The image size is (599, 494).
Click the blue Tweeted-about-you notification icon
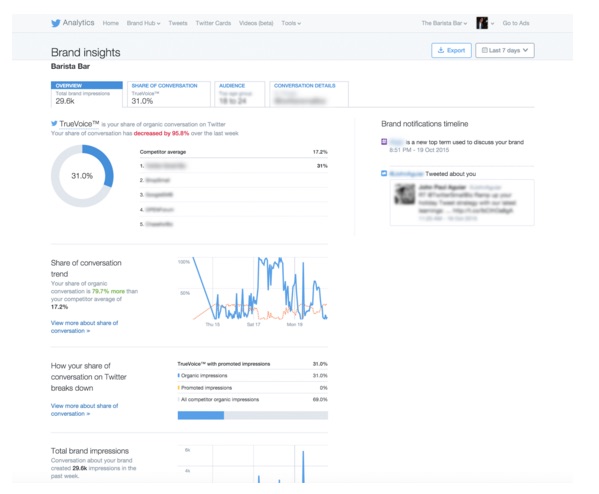(384, 173)
